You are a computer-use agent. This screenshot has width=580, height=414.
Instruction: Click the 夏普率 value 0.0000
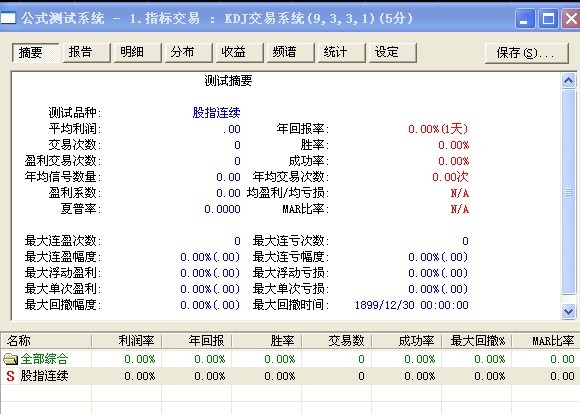(x=222, y=209)
